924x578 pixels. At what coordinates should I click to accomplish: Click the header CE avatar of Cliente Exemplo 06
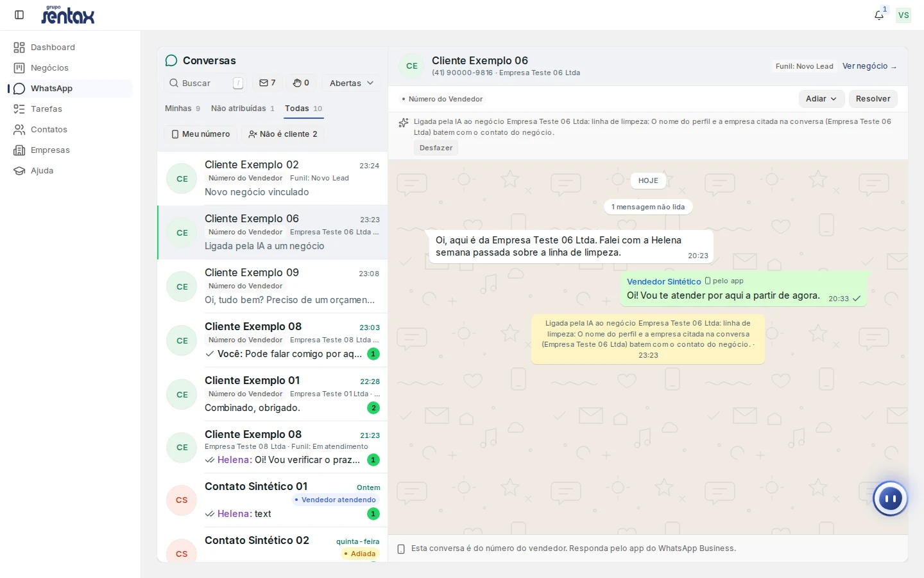(x=412, y=66)
